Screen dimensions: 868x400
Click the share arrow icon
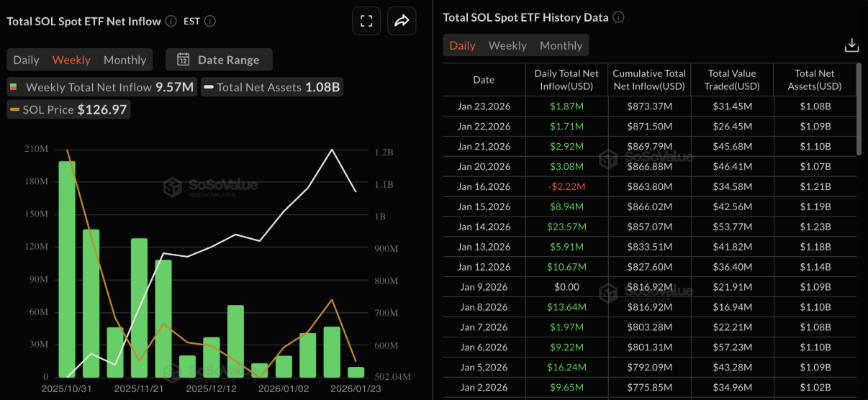402,21
